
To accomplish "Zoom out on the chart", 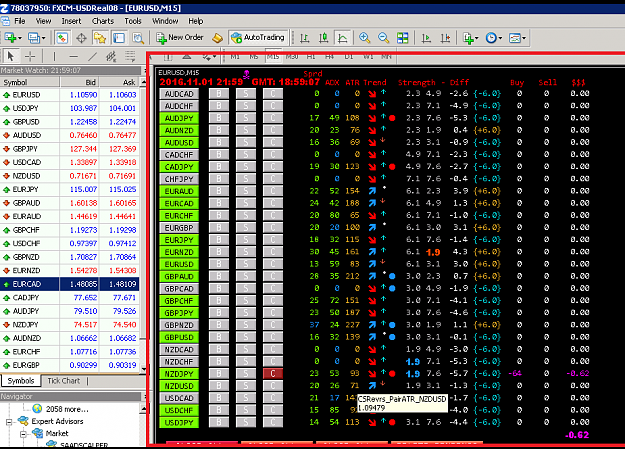I will pos(383,38).
